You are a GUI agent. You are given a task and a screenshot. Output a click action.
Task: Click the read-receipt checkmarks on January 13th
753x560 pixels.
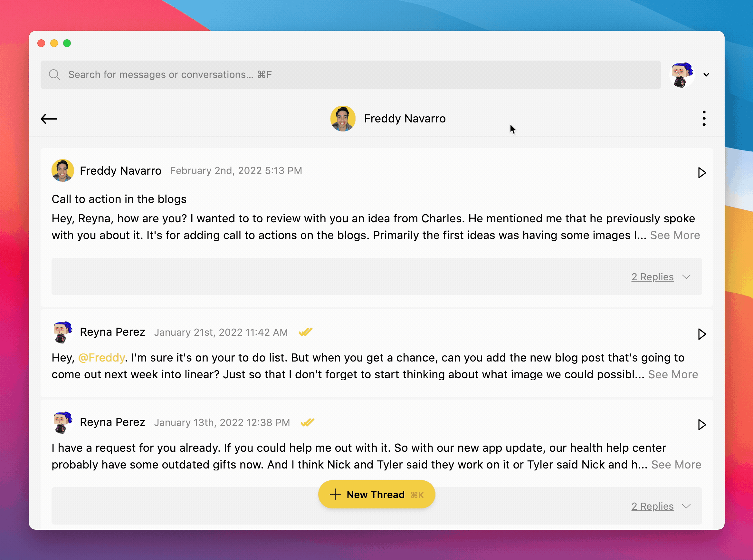[307, 422]
